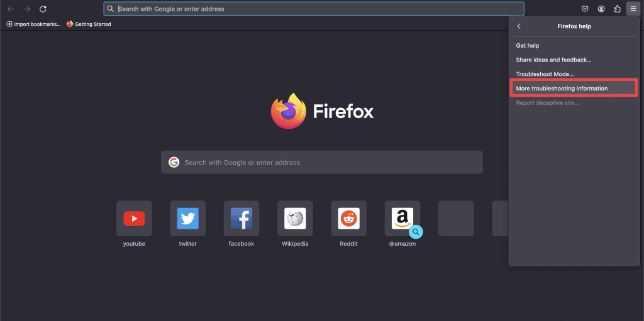Image resolution: width=644 pixels, height=321 pixels.
Task: Close the hamburger application menu
Action: tap(633, 9)
